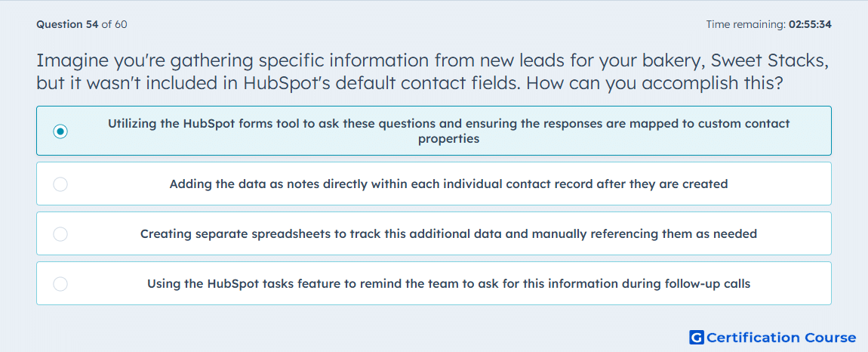Viewport: 868px width, 352px height.
Task: Pick the 'Using the HubSpot tasks feature' answer text
Action: [x=448, y=284]
